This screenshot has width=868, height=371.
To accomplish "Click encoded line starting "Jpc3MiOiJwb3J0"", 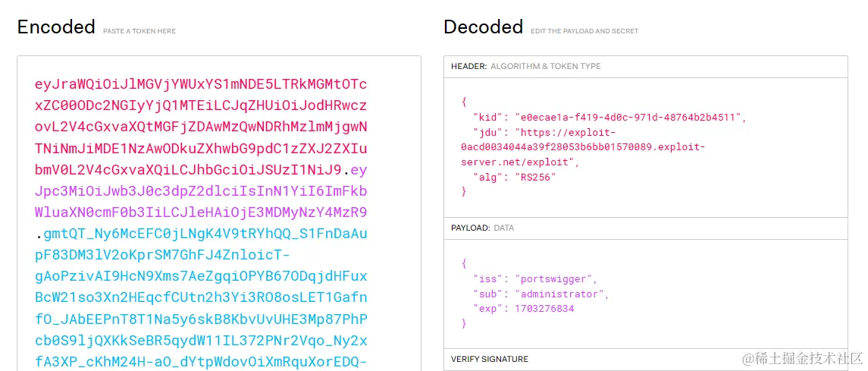I will point(200,192).
